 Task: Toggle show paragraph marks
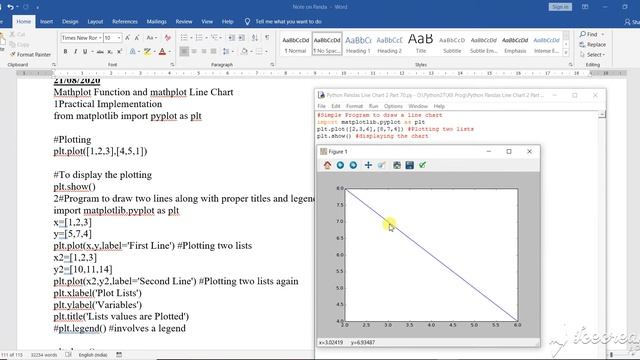267,38
